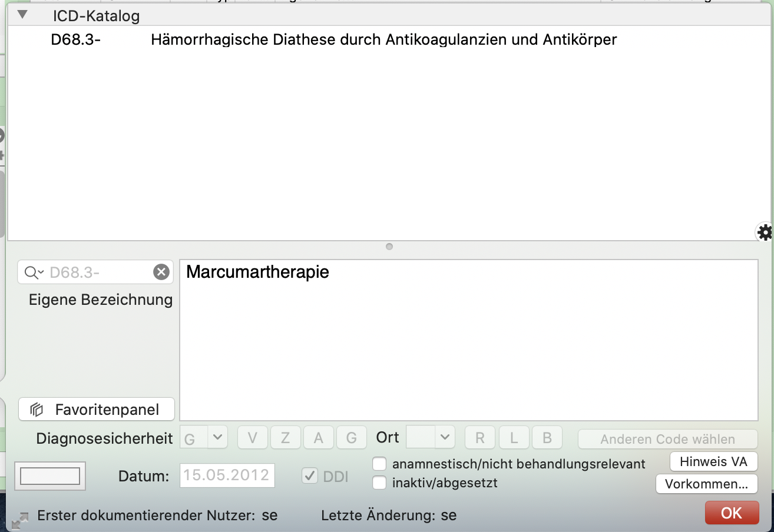Viewport: 774px width, 532px height.
Task: Select Diagnosesicherheit A button
Action: [319, 438]
